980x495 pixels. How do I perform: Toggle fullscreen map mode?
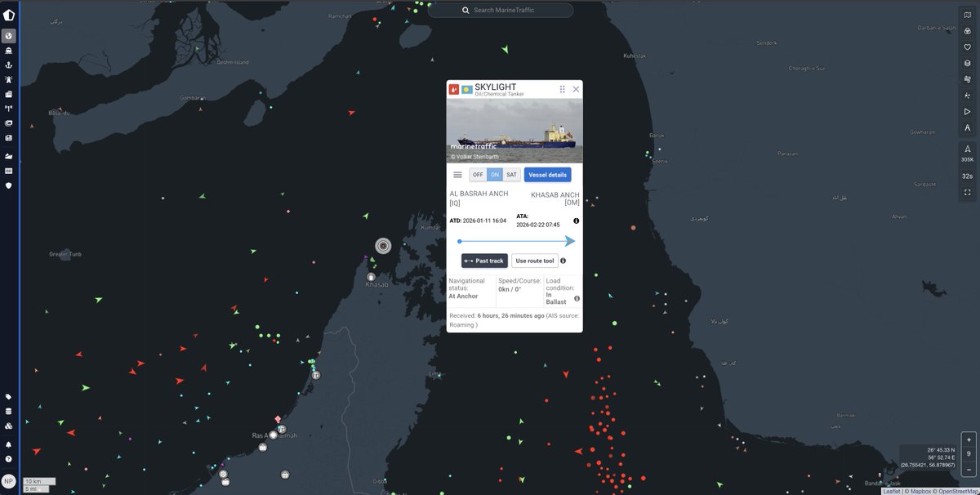point(968,193)
